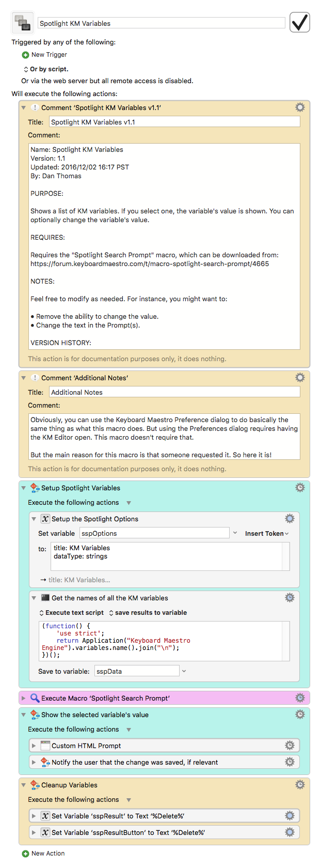Image resolution: width=321 pixels, height=868 pixels.
Task: Click the 'Cleanup Variables' group icon
Action: click(35, 785)
